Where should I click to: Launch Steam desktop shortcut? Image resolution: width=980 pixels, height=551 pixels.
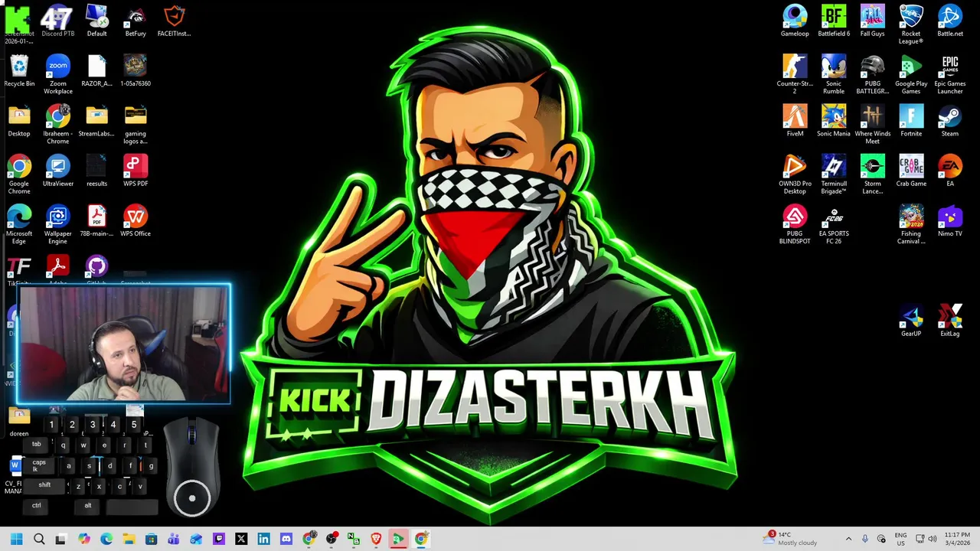tap(950, 121)
